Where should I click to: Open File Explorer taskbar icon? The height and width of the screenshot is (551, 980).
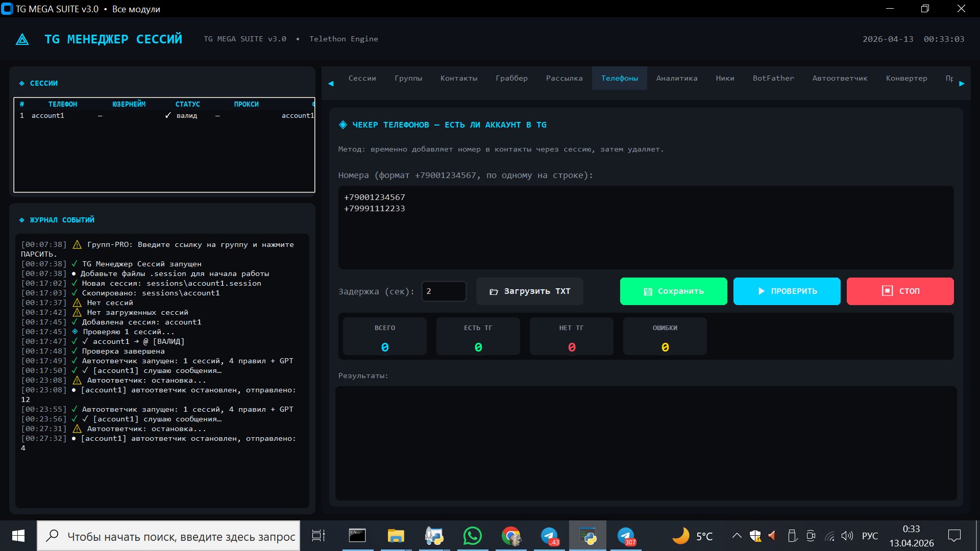click(x=396, y=536)
